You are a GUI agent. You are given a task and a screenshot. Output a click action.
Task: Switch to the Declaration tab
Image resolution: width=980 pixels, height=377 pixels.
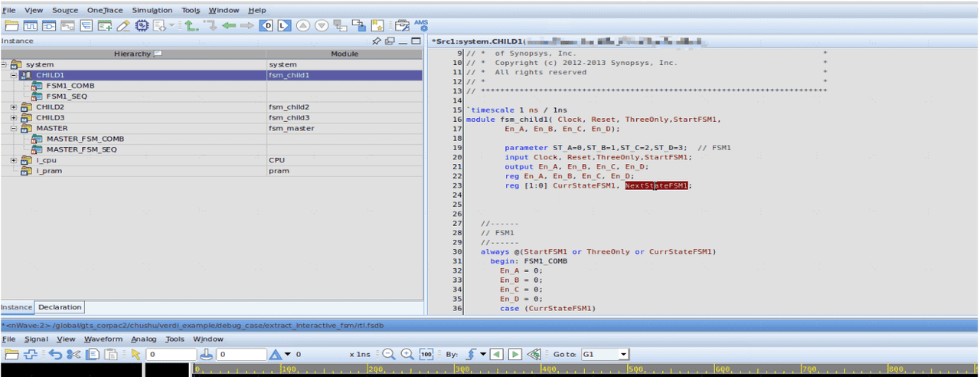60,307
